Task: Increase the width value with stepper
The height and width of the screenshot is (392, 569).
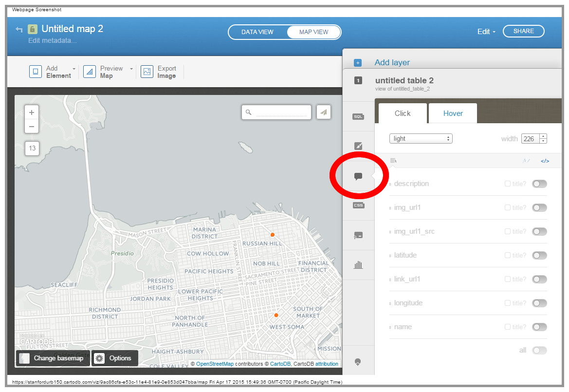Action: pyautogui.click(x=543, y=136)
